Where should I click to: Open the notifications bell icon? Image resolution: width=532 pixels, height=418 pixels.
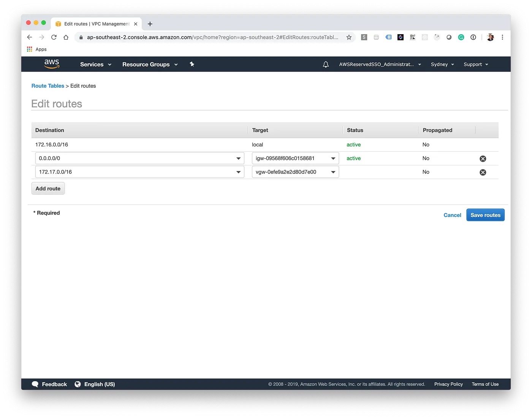(x=326, y=64)
